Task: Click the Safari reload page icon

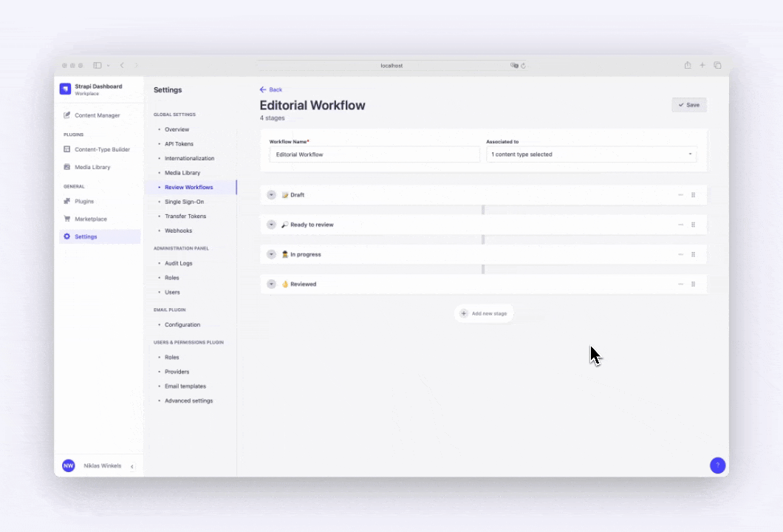Action: [x=523, y=66]
